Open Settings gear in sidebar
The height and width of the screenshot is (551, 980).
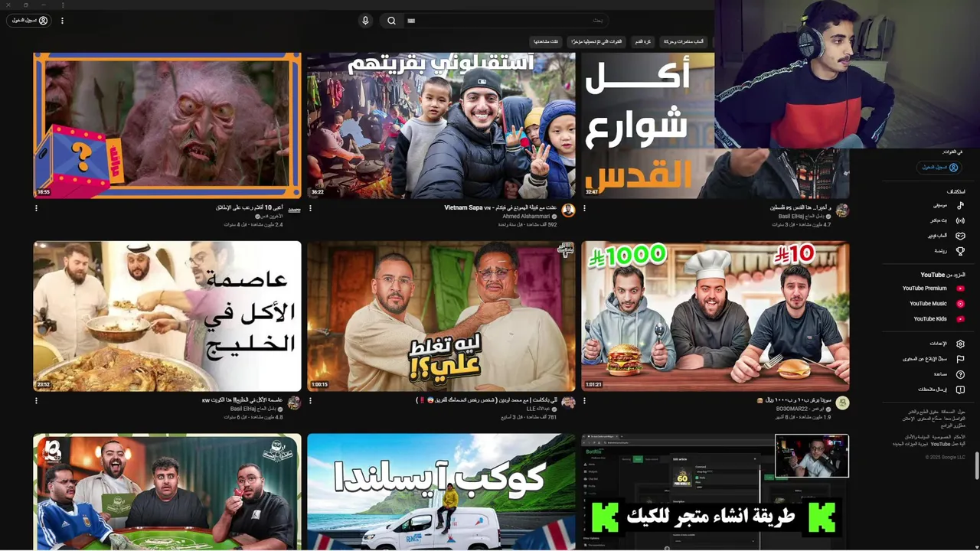pos(948,344)
